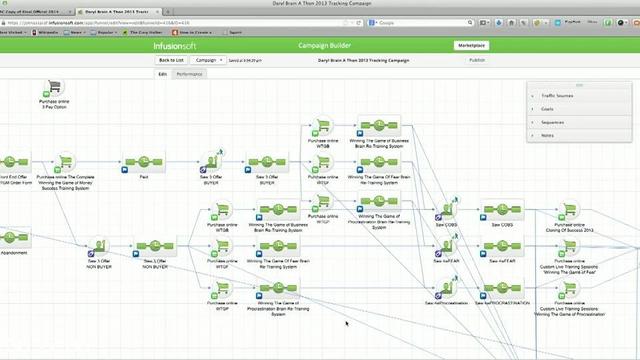Click the Purchase online 3 Pay Option cart goal
This screenshot has width=640, height=360.
point(54,87)
